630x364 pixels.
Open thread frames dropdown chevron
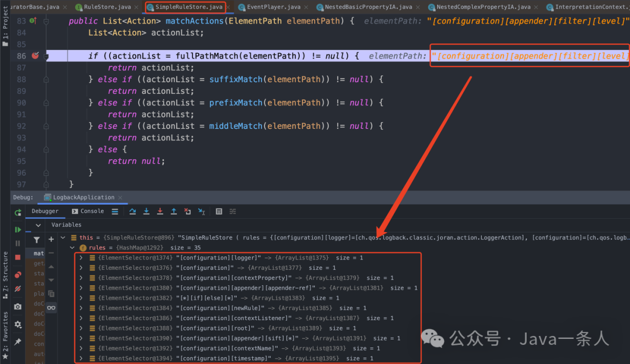coord(38,225)
